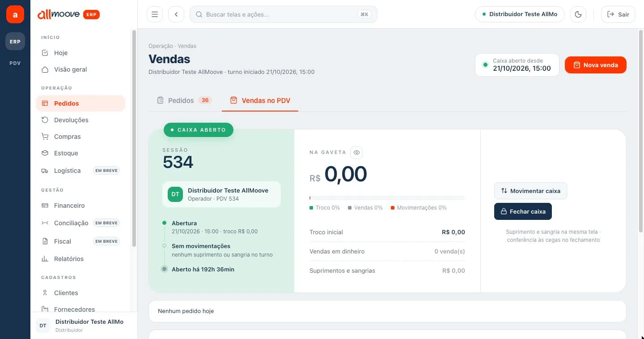Viewport: 644px width, 339px height.
Task: Log out with the Sair button
Action: pyautogui.click(x=618, y=14)
